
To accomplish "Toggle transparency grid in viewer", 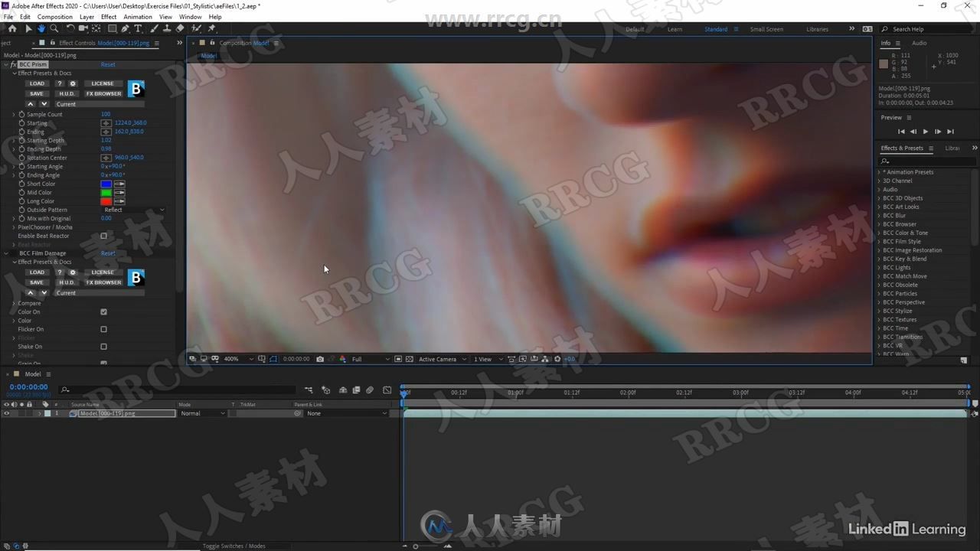I will (410, 359).
